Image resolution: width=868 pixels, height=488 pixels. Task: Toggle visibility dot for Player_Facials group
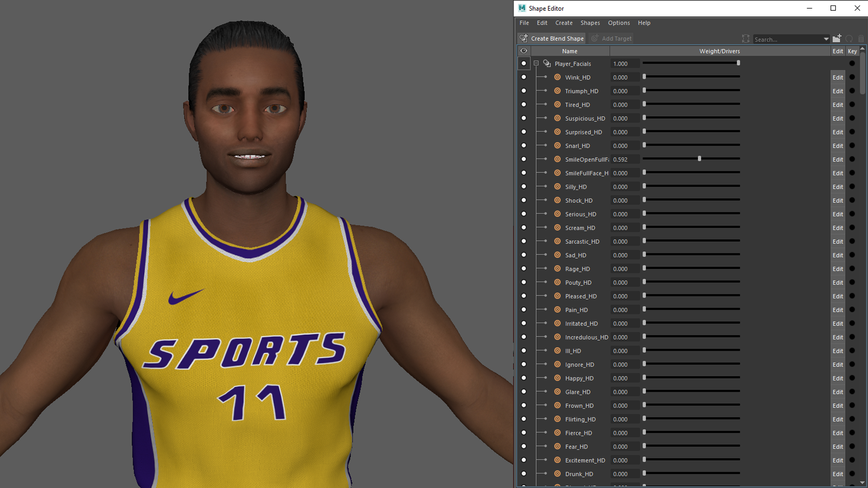click(524, 64)
